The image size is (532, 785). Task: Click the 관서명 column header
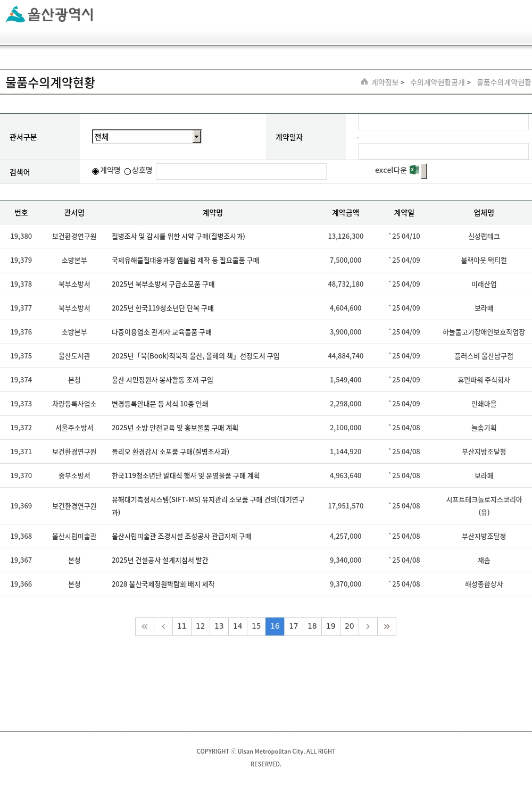[x=74, y=213]
